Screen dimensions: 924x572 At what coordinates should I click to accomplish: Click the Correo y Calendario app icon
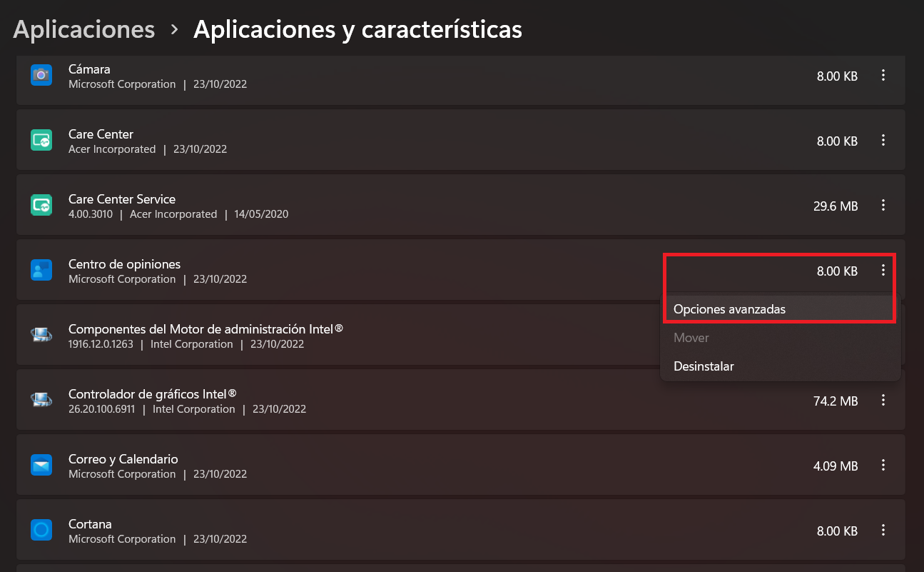point(41,466)
